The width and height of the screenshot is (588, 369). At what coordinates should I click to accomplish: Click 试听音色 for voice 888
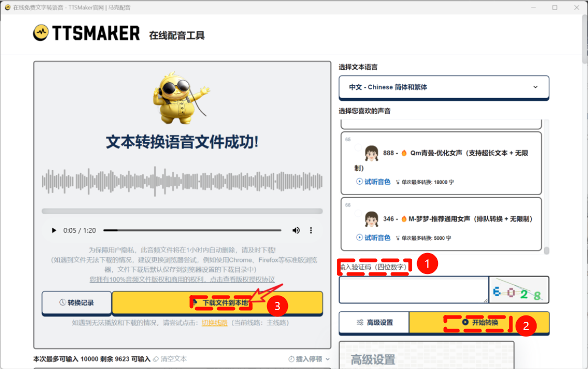(x=373, y=182)
